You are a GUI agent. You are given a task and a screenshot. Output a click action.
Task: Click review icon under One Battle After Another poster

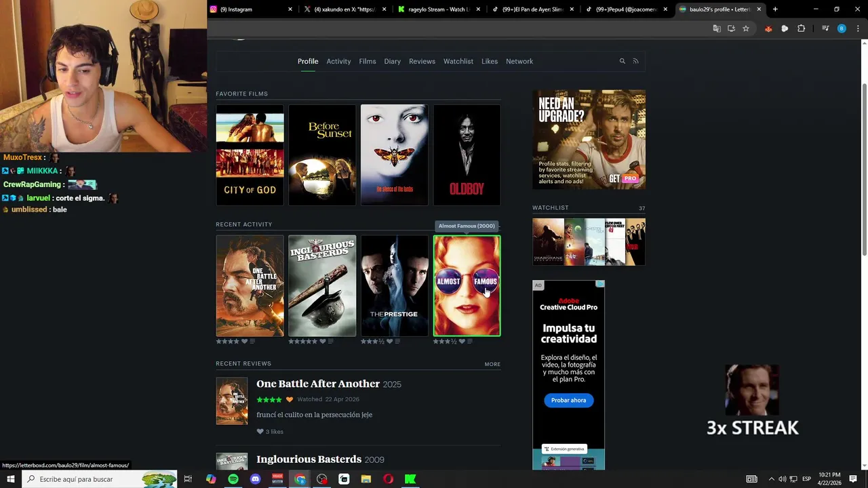pyautogui.click(x=252, y=342)
